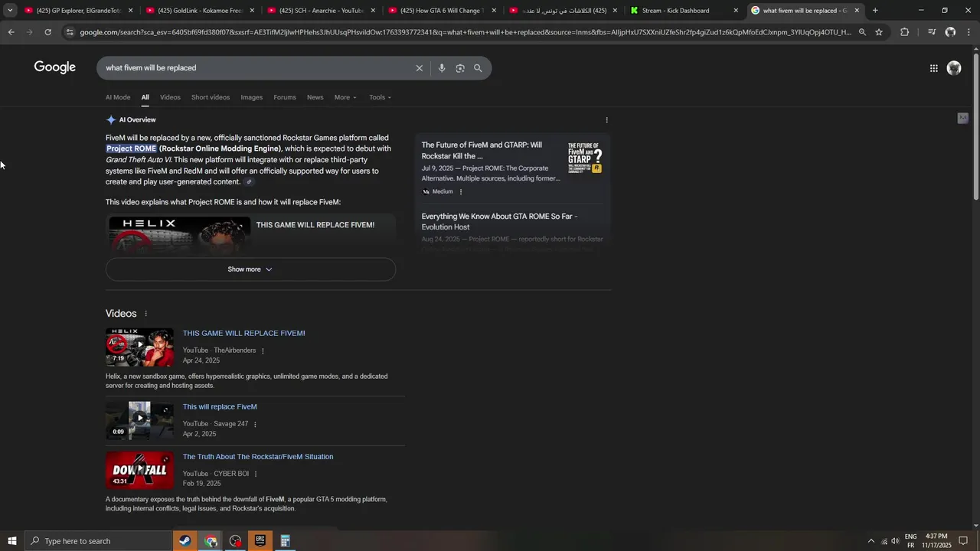Open The Future of FiveM and GTARP article

[x=482, y=151]
